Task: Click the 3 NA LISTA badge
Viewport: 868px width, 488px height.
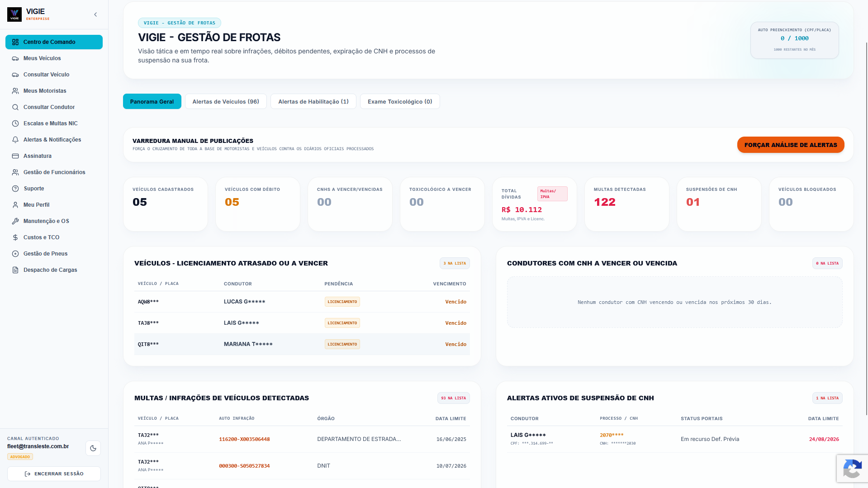Action: pyautogui.click(x=455, y=263)
